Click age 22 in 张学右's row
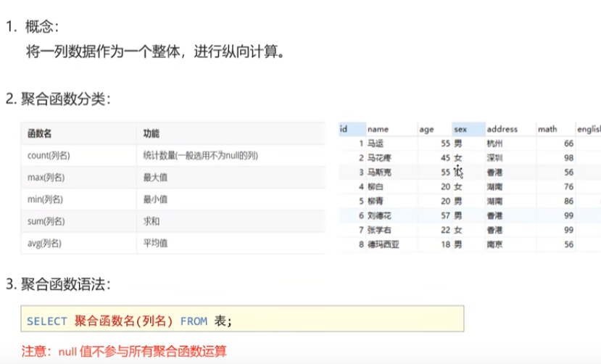Screen dimensions: 601x364 (x=445, y=230)
